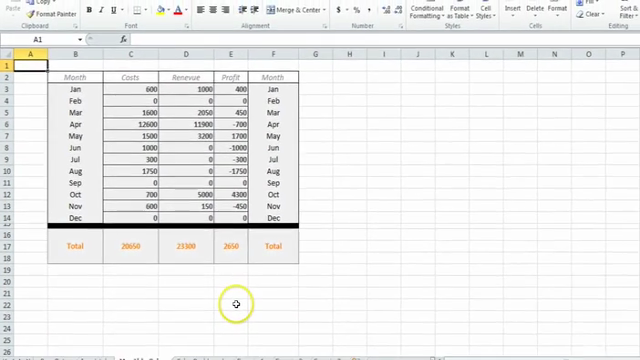Screen dimensions: 640x360
Task: Click Insert cells button
Action: point(513,10)
